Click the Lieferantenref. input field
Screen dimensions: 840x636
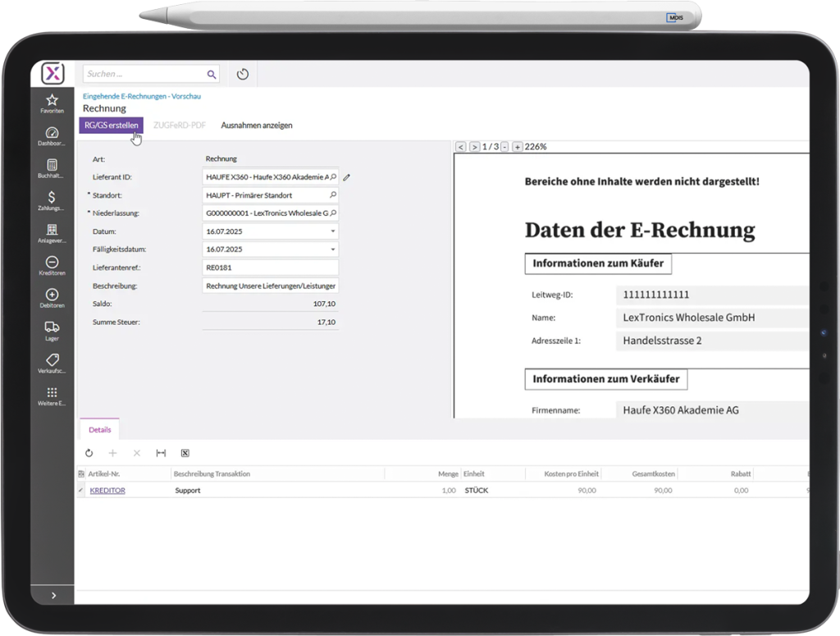270,268
